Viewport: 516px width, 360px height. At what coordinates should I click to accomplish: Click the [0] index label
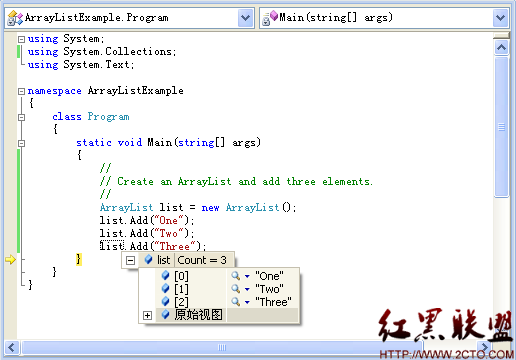(181, 276)
